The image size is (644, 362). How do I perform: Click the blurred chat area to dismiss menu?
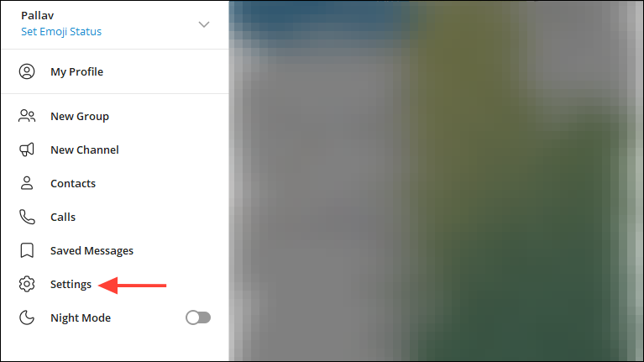pos(436,181)
